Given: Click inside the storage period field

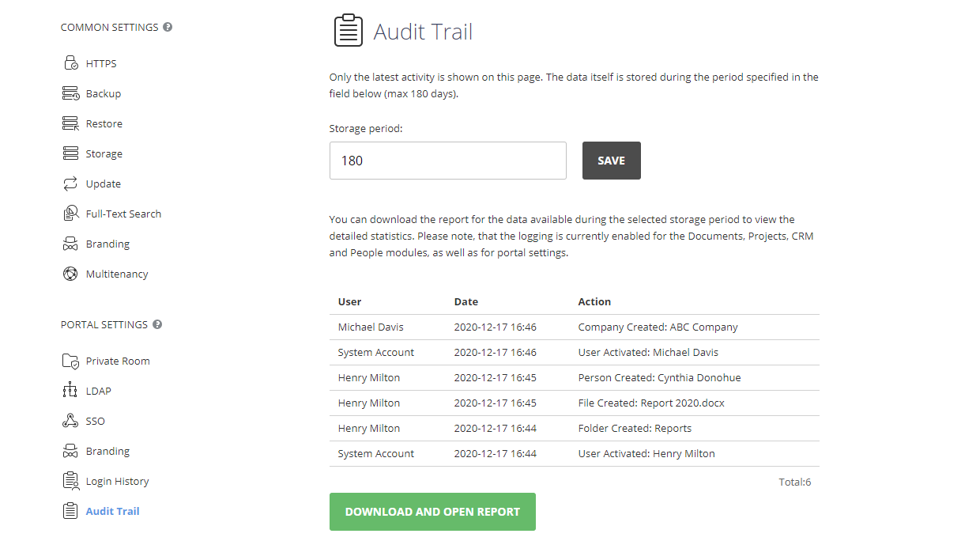Looking at the screenshot, I should [x=447, y=160].
